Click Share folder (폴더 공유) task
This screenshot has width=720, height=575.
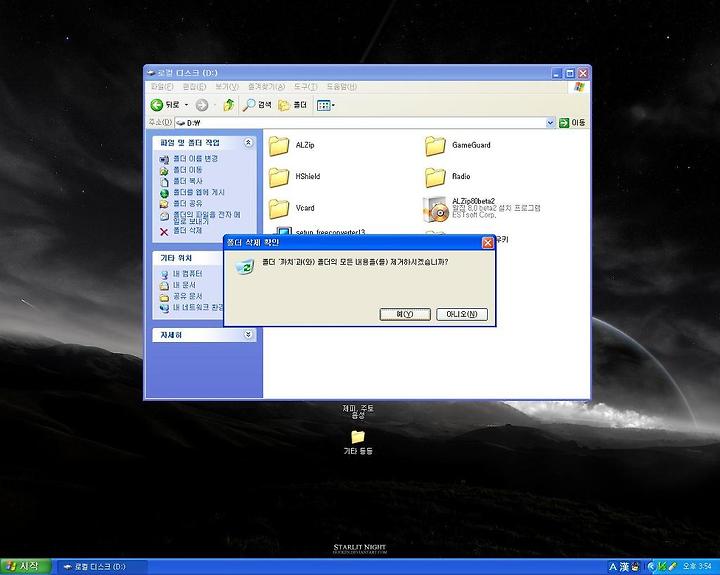coord(187,203)
